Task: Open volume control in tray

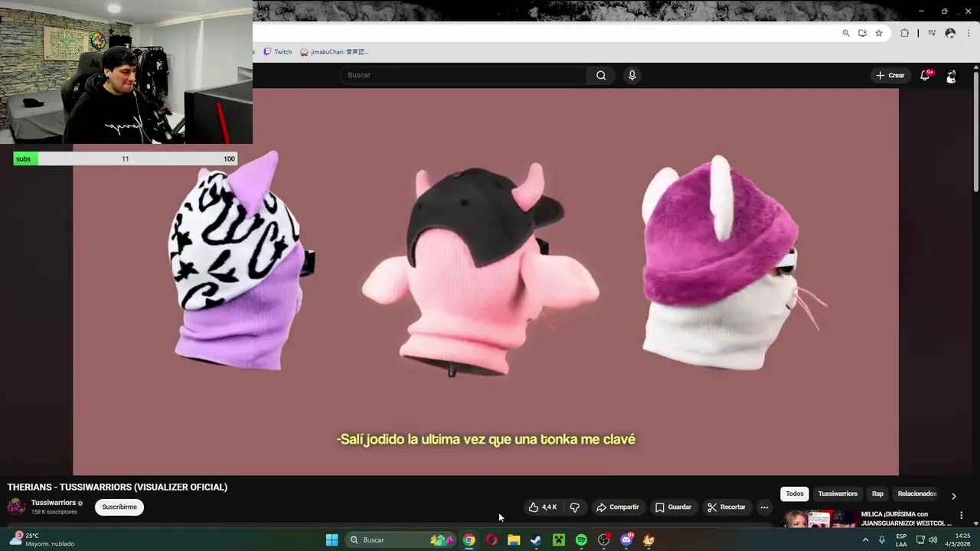Action: click(933, 540)
